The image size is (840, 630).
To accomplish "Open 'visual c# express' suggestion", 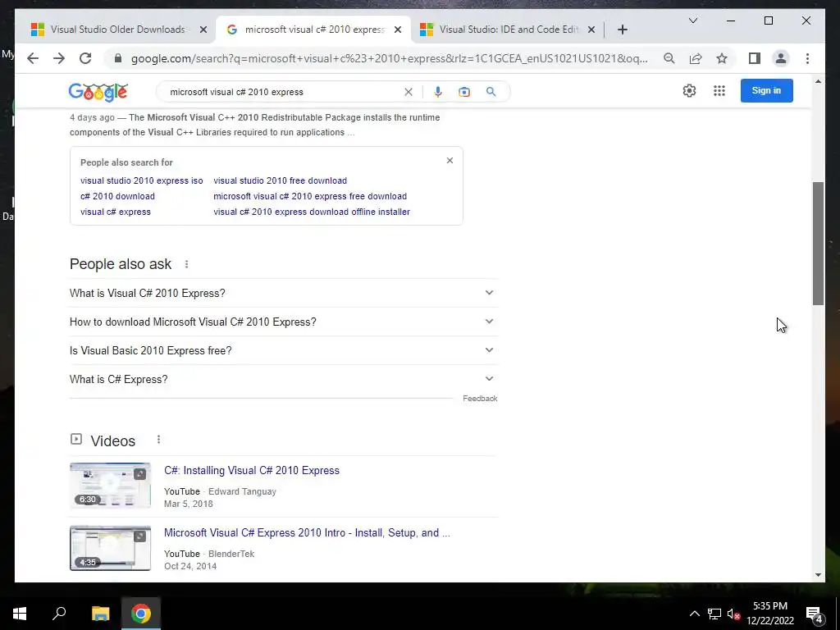I will (115, 212).
